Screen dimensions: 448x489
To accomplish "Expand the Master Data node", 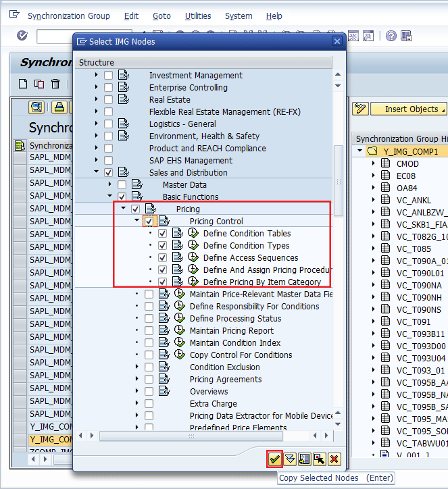I will pos(110,184).
